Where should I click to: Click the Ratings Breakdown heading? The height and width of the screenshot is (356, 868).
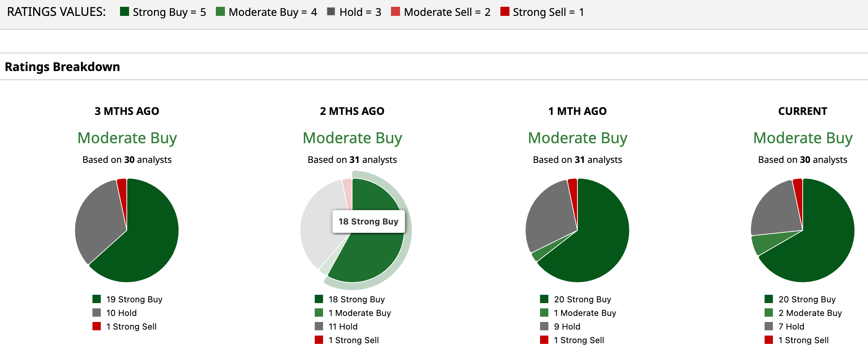[62, 67]
